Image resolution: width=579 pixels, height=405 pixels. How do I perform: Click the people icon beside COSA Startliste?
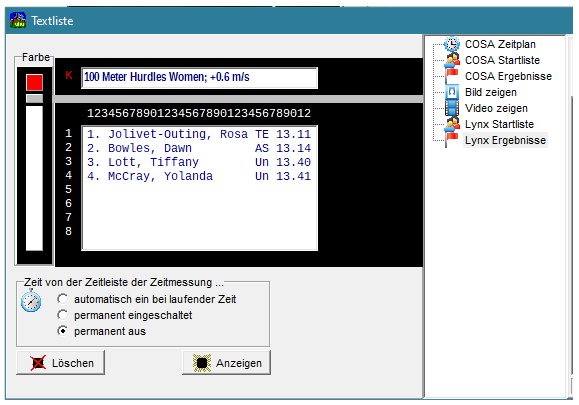click(452, 60)
